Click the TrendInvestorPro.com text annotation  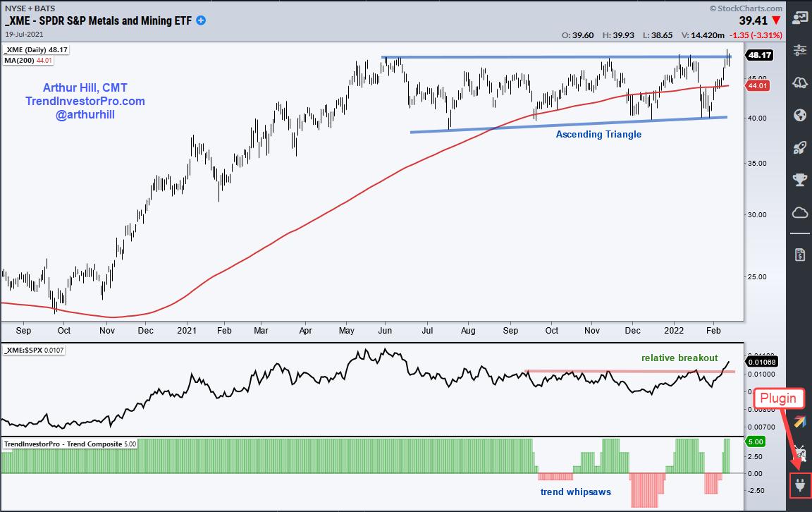tap(84, 101)
